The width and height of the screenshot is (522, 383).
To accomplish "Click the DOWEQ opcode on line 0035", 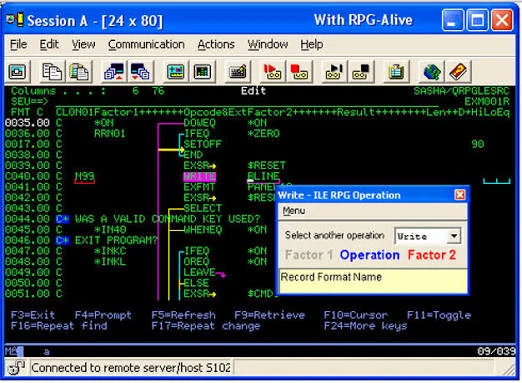I will [x=200, y=123].
